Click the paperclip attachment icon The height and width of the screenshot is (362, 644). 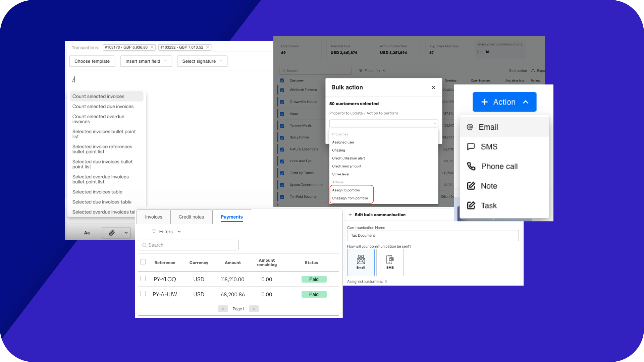(112, 233)
